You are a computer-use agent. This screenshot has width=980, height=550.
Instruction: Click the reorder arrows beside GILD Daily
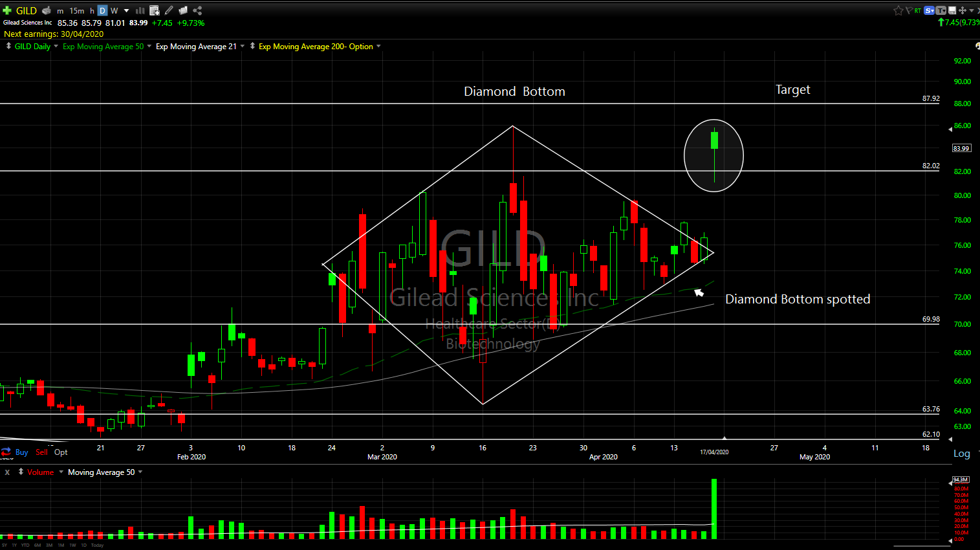tap(8, 46)
